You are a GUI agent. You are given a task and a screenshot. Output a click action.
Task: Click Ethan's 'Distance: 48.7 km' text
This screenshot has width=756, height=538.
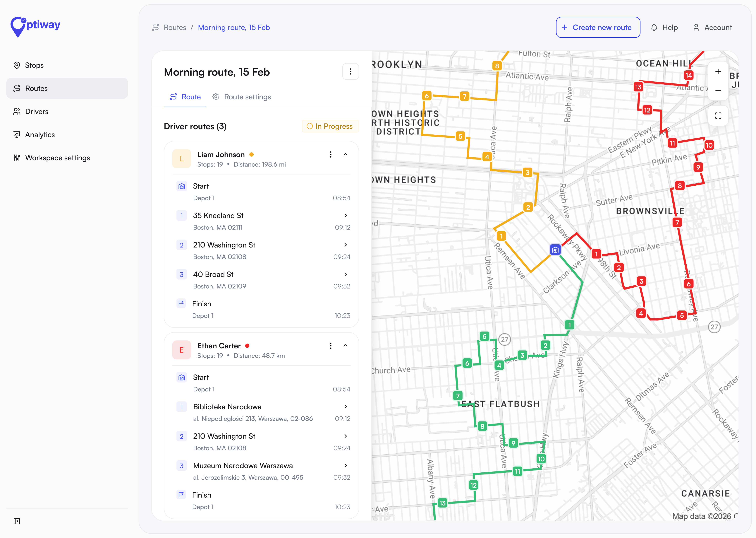click(259, 356)
